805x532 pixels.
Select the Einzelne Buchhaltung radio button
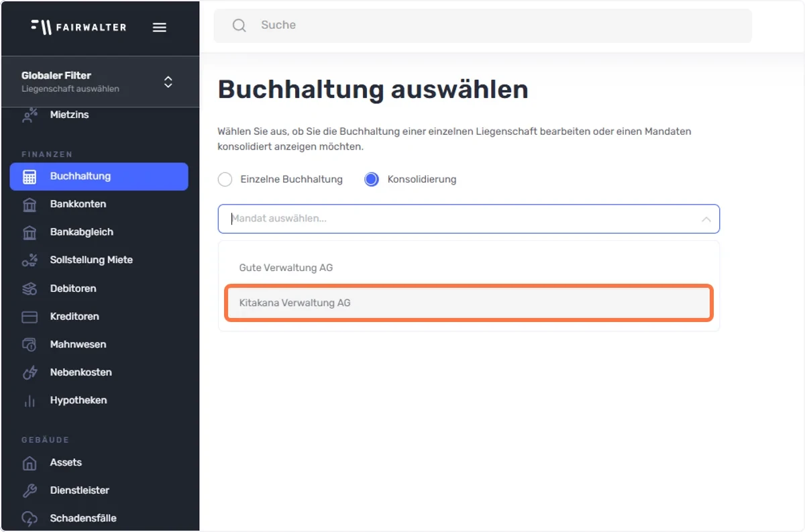pyautogui.click(x=225, y=180)
